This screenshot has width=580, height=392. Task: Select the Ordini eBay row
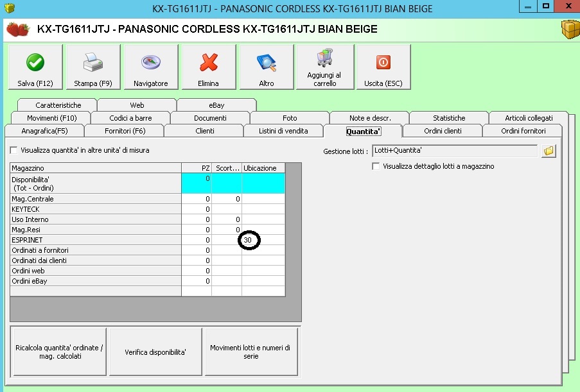(148, 281)
